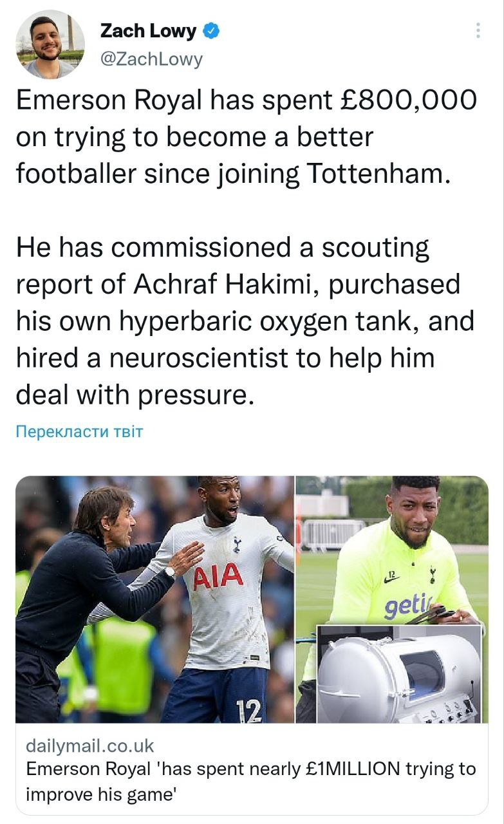Click the Zach Lowy display name
Image resolution: width=504 pixels, height=824 pixels.
click(x=148, y=30)
